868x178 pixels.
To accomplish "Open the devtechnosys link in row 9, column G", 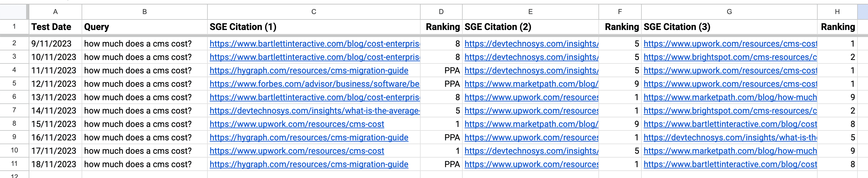I will [730, 137].
